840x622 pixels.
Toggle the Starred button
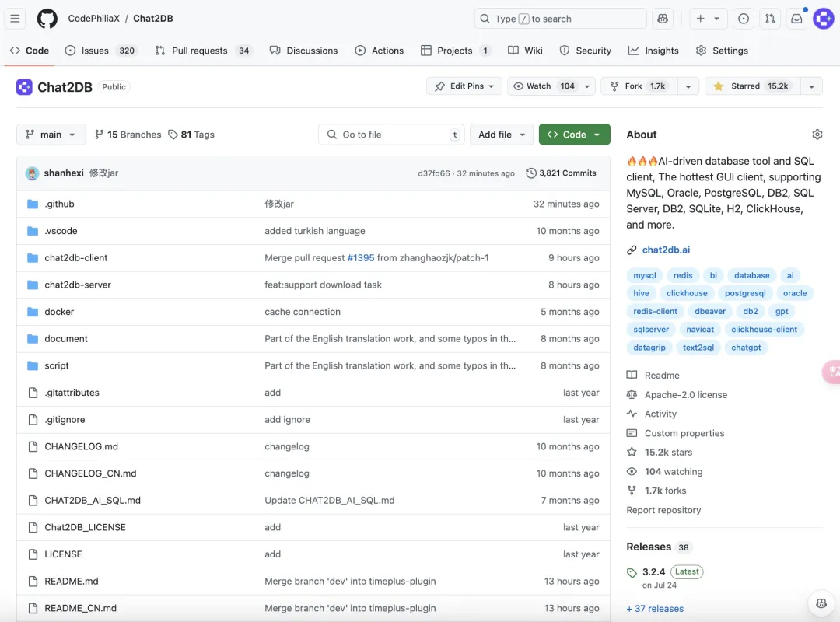753,86
